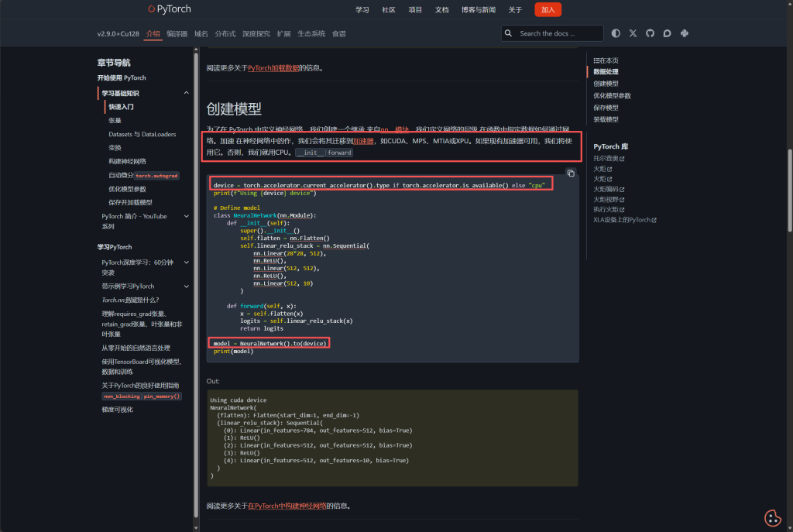Click in the Search the docs field
This screenshot has height=532, width=793.
558,33
